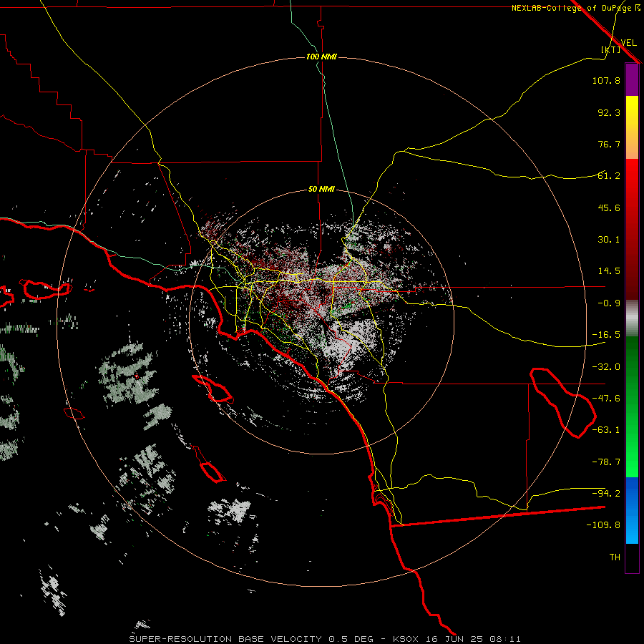This screenshot has height=644, width=644.
Task: Select the 14.5 scale value
Action: (x=609, y=271)
